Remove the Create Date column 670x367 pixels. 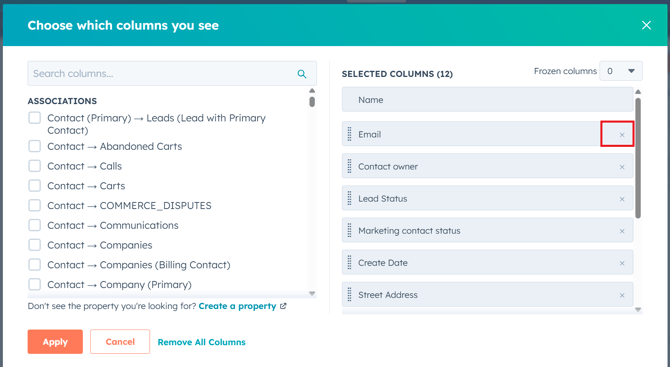(622, 263)
